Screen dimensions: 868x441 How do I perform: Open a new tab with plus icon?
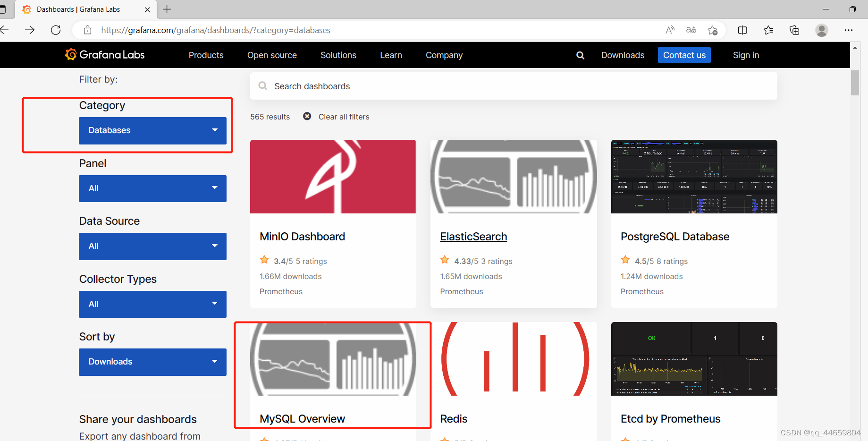click(x=167, y=9)
